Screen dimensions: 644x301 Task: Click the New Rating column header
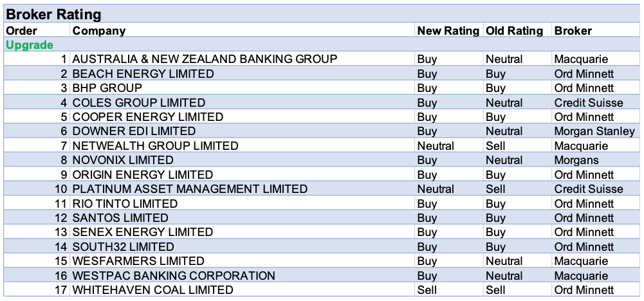click(448, 30)
